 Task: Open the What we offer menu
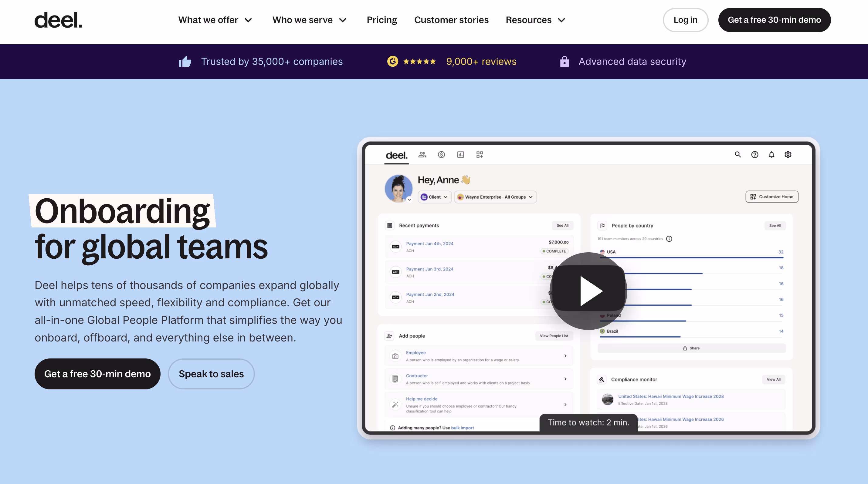(215, 20)
